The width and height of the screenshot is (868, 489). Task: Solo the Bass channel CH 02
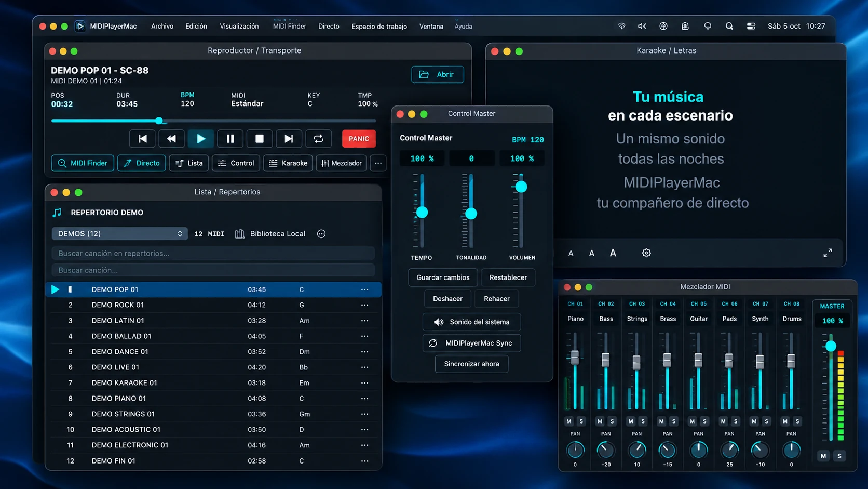[x=612, y=421]
